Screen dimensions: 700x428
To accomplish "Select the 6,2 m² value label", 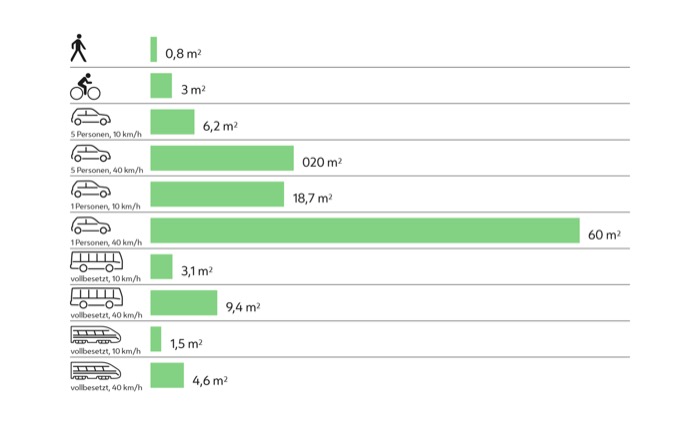I will click(x=220, y=126).
